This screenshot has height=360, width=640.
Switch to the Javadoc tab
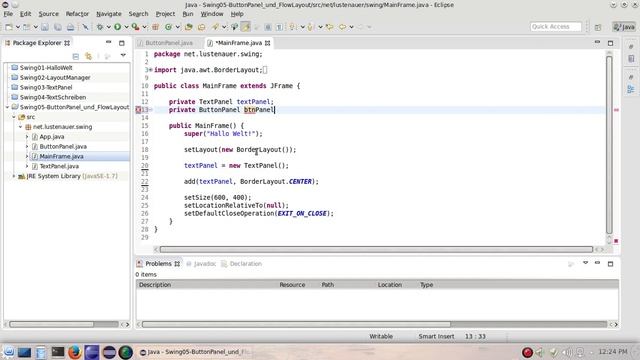click(x=201, y=264)
